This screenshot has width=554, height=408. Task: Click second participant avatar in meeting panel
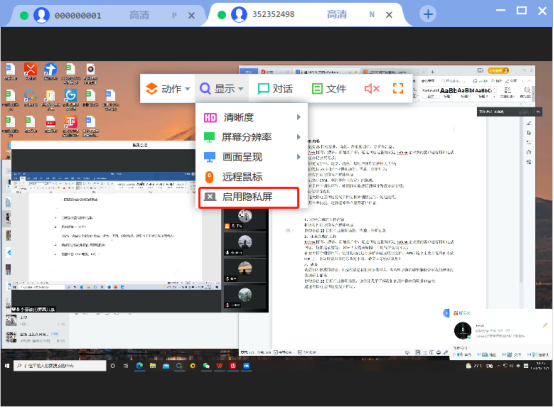click(x=244, y=242)
